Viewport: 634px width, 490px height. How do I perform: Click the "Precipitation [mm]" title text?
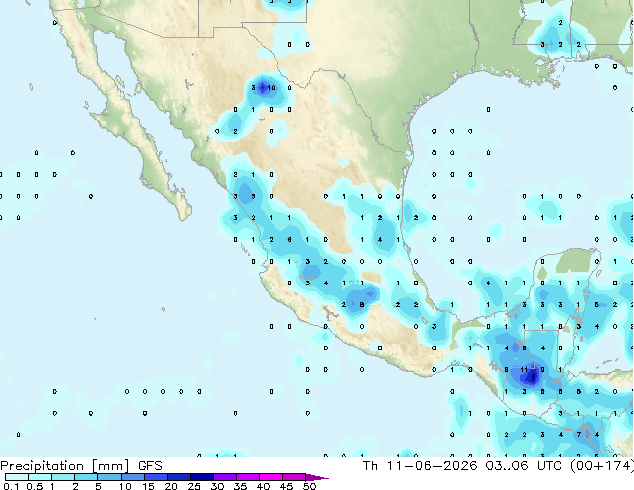tap(64, 466)
